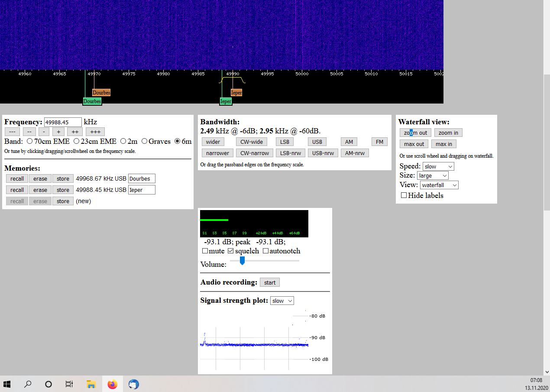Select Graves band
The image size is (550, 392).
coord(145,141)
